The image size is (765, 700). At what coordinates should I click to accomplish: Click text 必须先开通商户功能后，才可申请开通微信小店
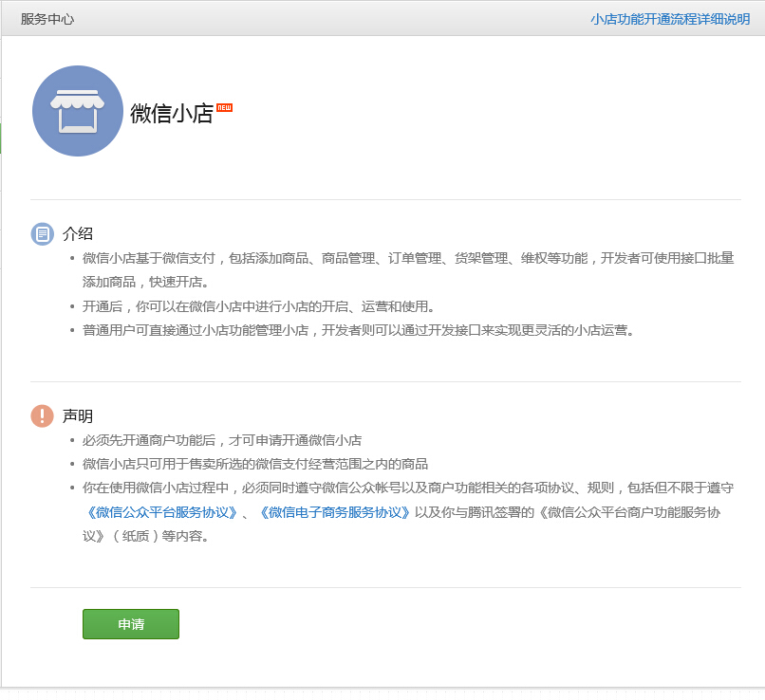pos(222,440)
